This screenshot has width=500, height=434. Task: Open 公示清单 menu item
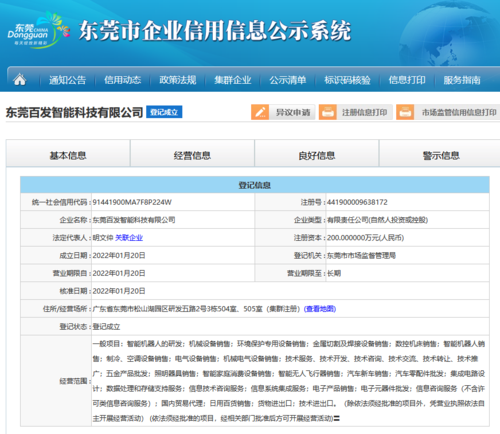pyautogui.click(x=288, y=80)
